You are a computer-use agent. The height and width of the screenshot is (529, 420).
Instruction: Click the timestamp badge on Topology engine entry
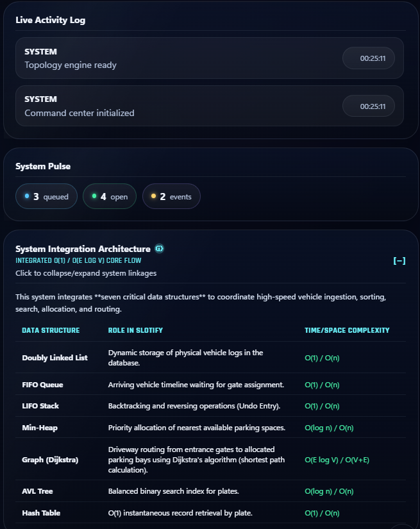coord(369,58)
